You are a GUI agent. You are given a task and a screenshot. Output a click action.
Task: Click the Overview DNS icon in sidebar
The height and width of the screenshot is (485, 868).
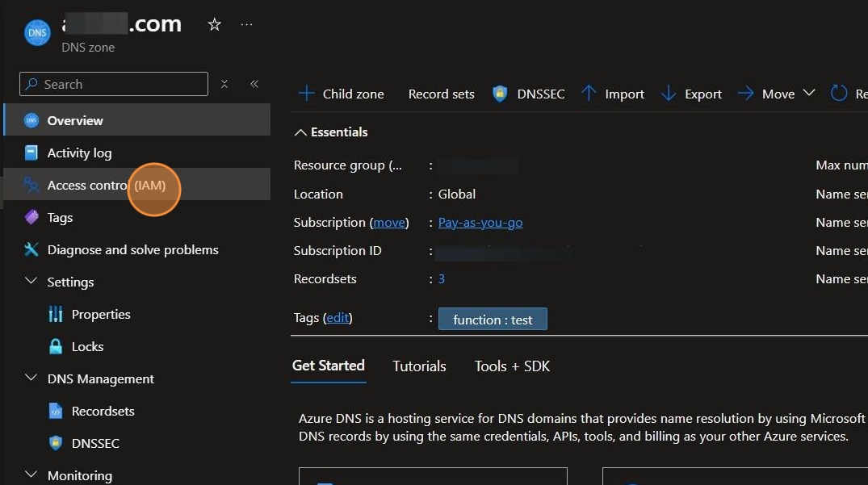(31, 120)
